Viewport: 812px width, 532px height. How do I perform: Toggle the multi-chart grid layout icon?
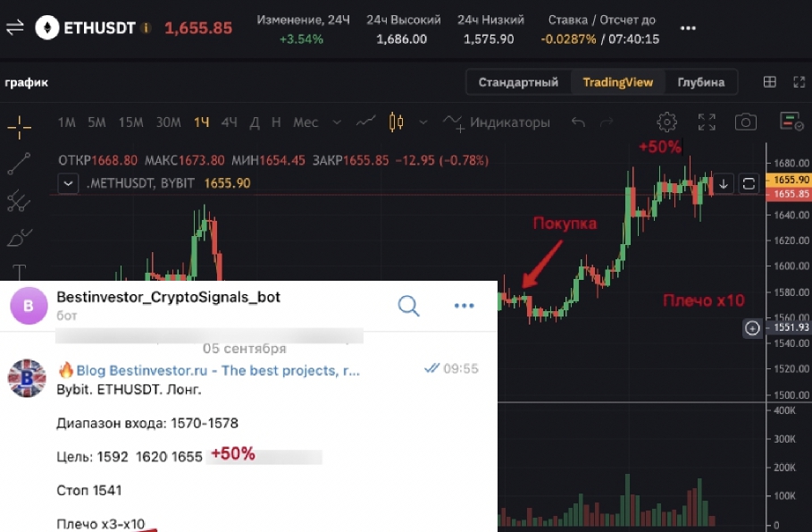[769, 82]
